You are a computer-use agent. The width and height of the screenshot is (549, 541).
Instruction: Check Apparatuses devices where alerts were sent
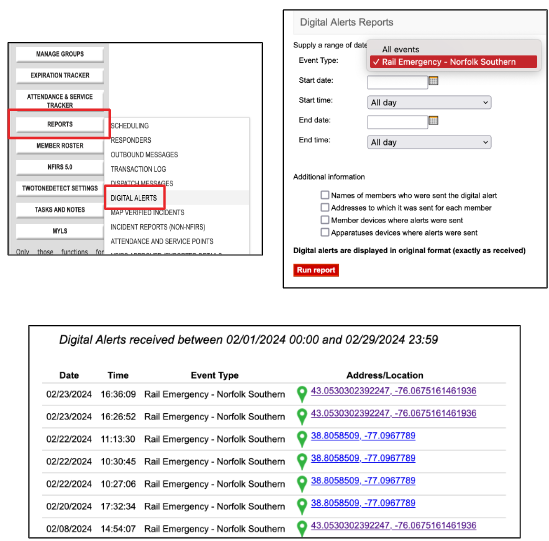click(x=325, y=232)
